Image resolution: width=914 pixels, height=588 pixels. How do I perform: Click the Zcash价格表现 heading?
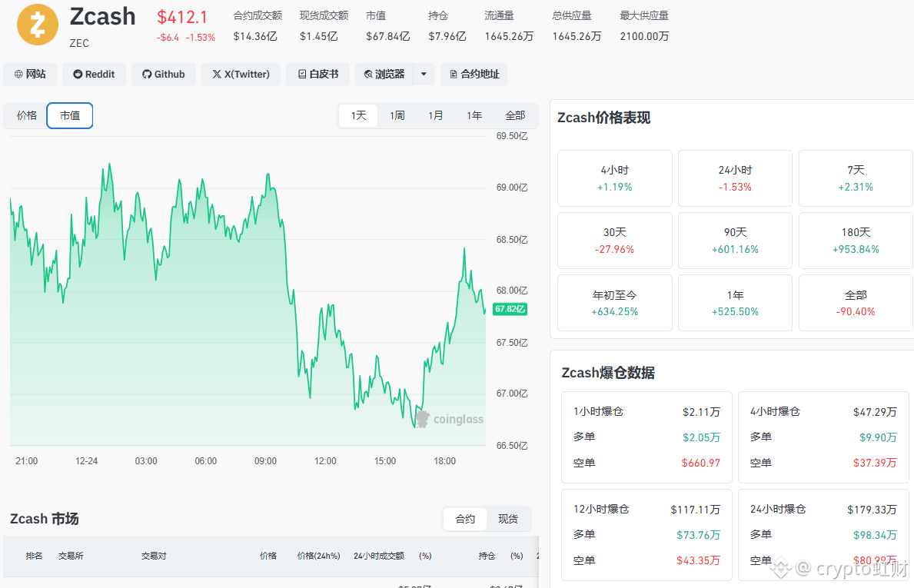tap(603, 118)
